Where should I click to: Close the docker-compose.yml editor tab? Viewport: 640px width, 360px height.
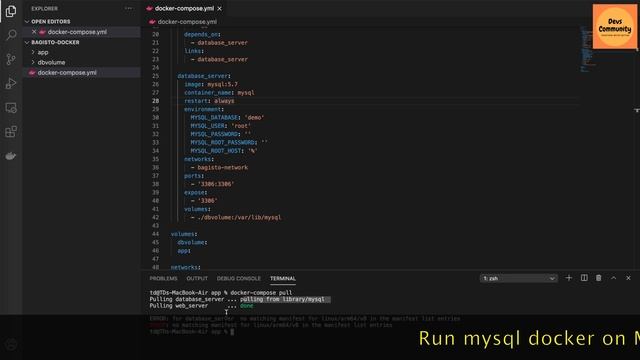pyautogui.click(x=220, y=9)
